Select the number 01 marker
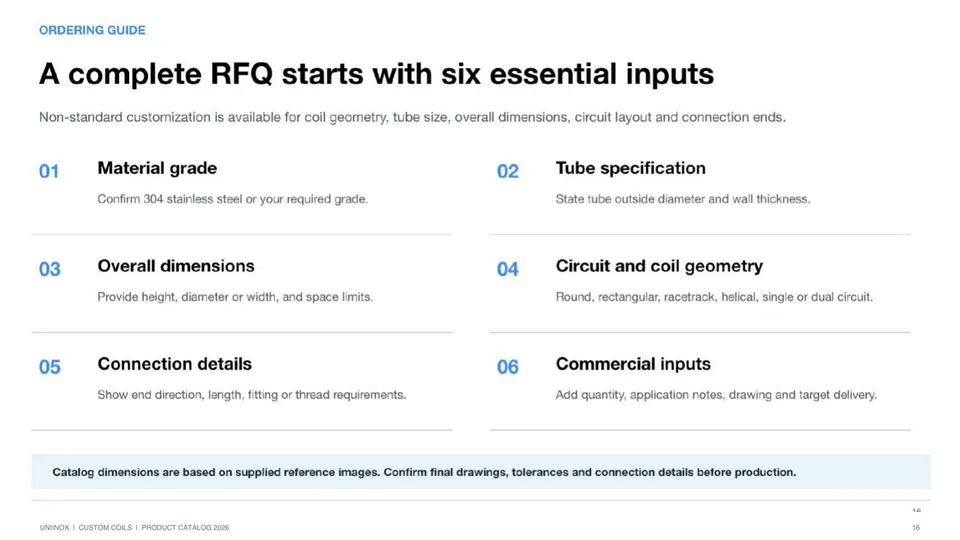This screenshot has height=540, width=960. pyautogui.click(x=49, y=171)
